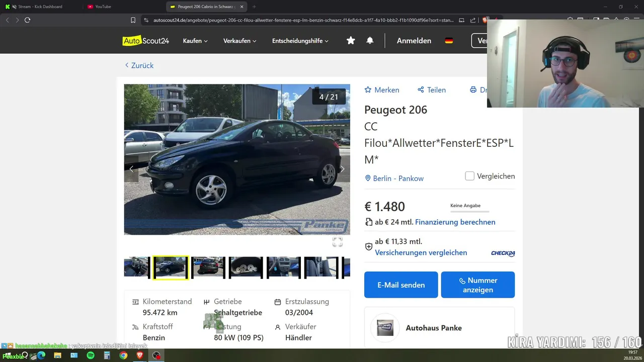Click Anmelden to sign in

point(414,41)
